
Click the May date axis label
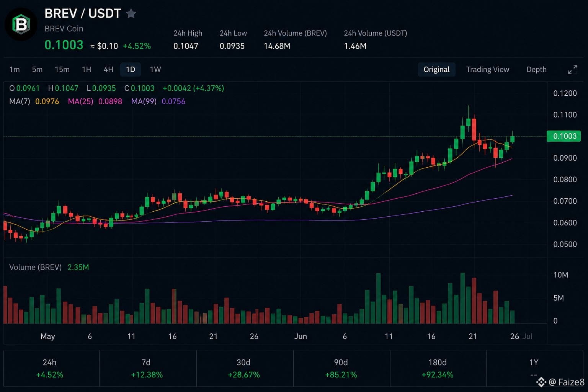(47, 336)
